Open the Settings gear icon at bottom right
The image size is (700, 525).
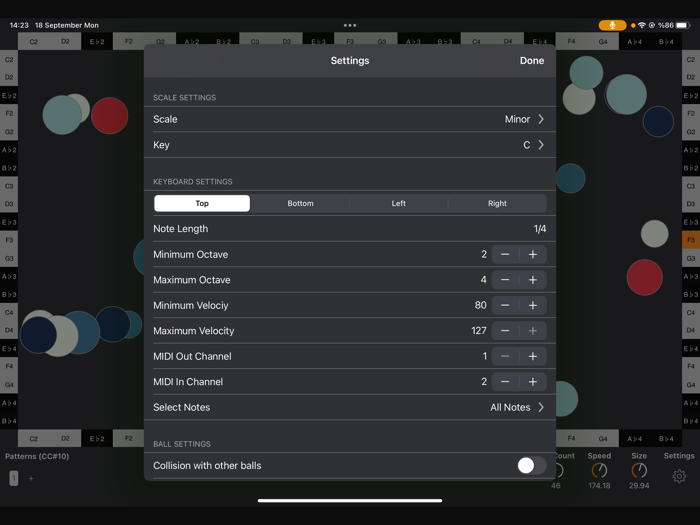(x=679, y=476)
